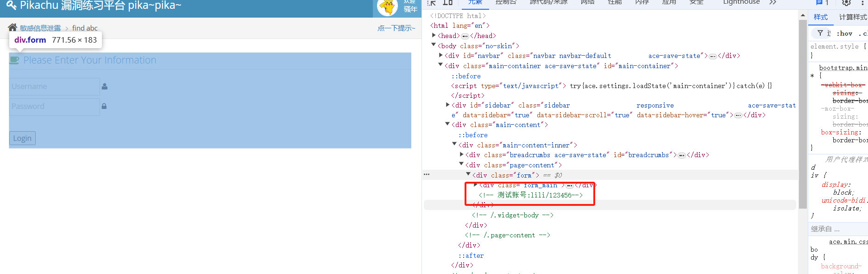Expand the head node in the DOM tree
Viewport: 868px width, 274px height.
pyautogui.click(x=434, y=35)
